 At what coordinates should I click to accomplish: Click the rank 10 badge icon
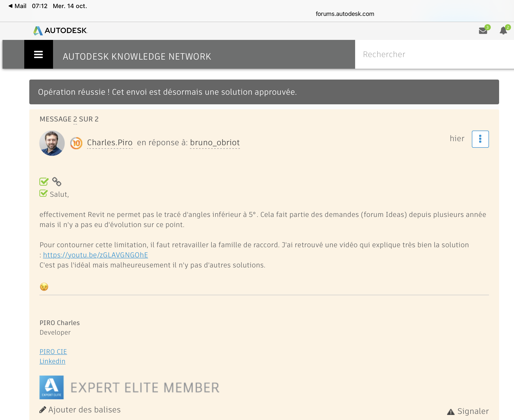(76, 143)
